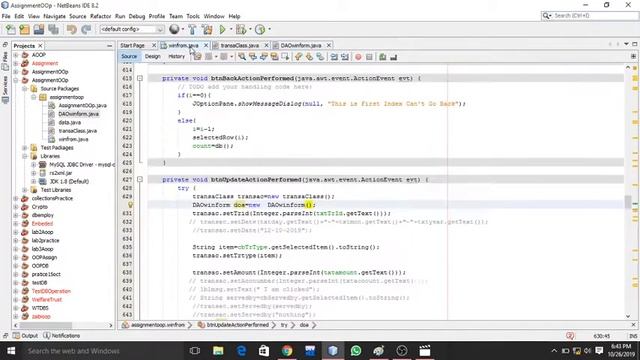Click the Open Project toolbar icon
The height and width of the screenshot is (360, 640).
[39, 29]
